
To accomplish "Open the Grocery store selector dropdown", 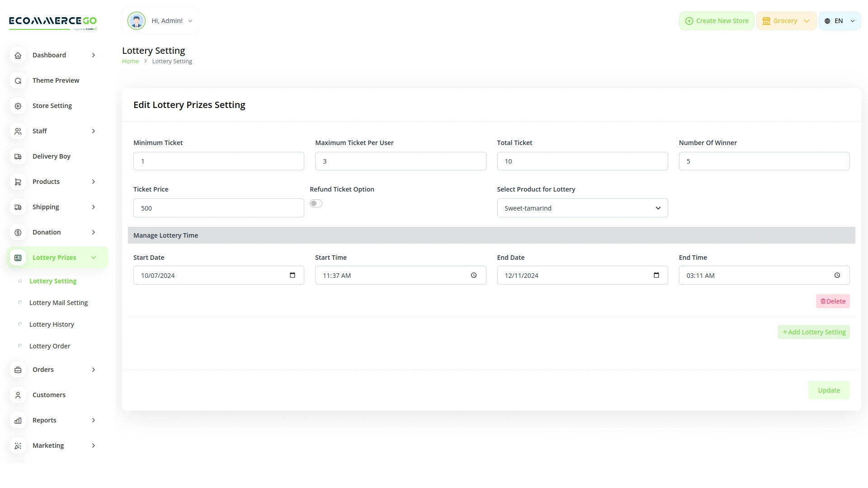I will pyautogui.click(x=786, y=21).
